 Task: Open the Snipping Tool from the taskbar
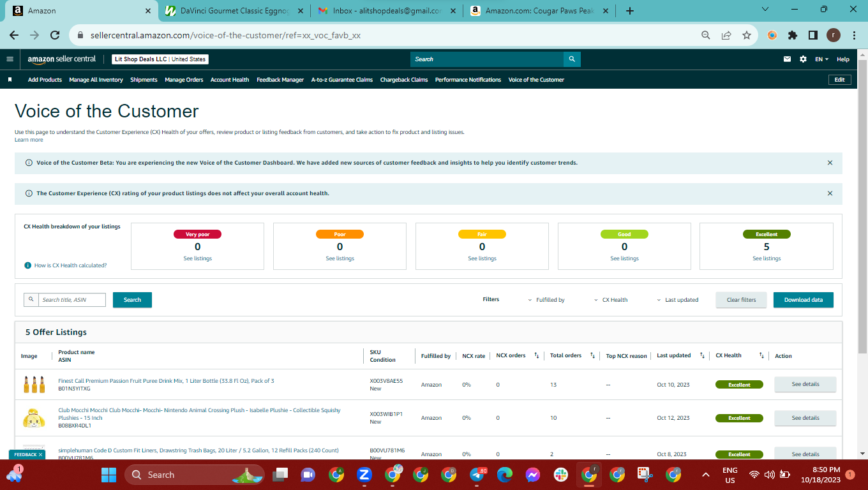pos(645,475)
